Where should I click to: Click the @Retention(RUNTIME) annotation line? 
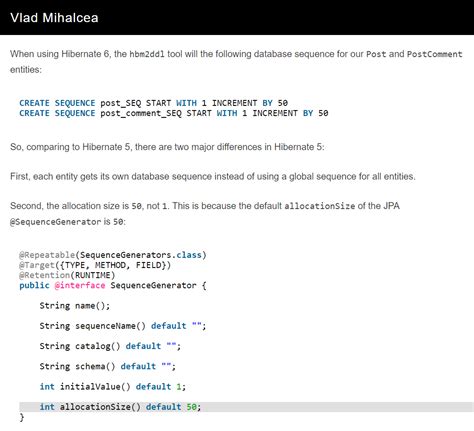click(x=67, y=275)
